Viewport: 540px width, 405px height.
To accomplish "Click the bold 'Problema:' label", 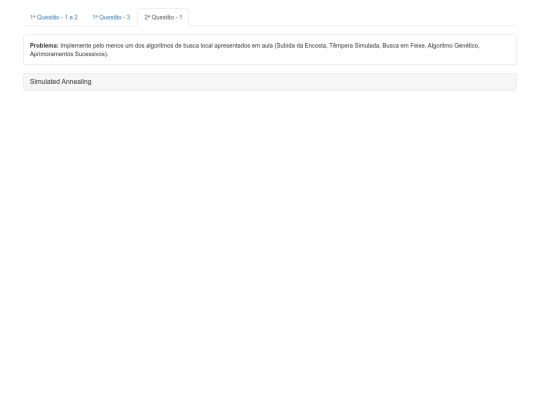I will click(x=44, y=45).
